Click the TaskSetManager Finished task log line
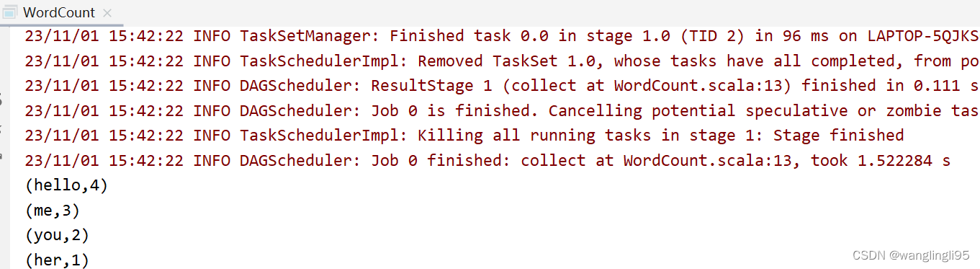This screenshot has height=269, width=980. click(x=502, y=36)
